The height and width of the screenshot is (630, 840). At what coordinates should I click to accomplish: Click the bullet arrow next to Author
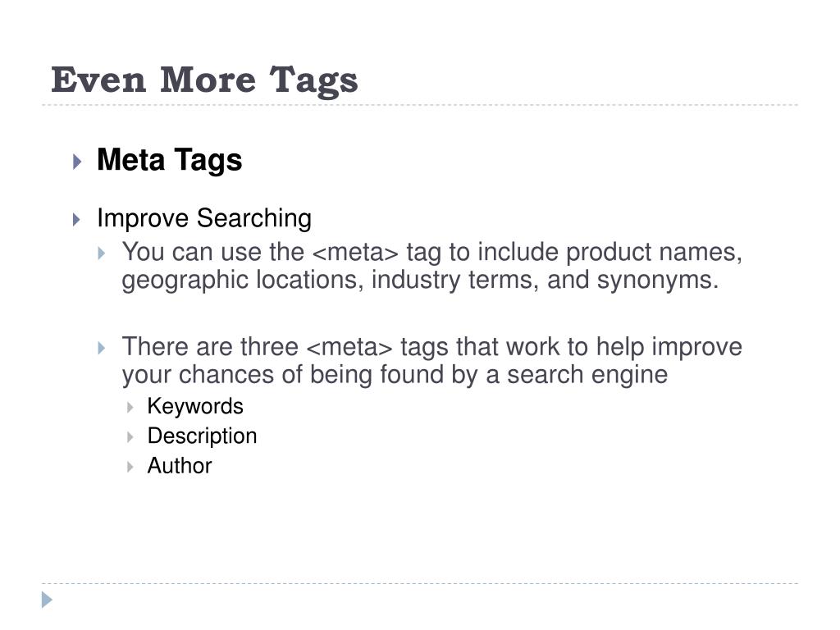point(130,467)
